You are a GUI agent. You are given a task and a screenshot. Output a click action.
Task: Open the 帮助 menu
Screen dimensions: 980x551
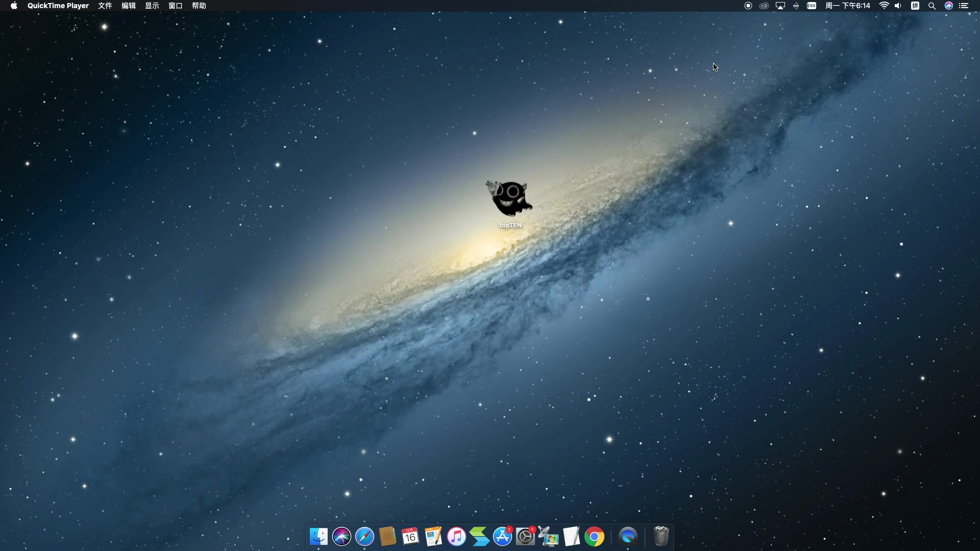pos(199,6)
